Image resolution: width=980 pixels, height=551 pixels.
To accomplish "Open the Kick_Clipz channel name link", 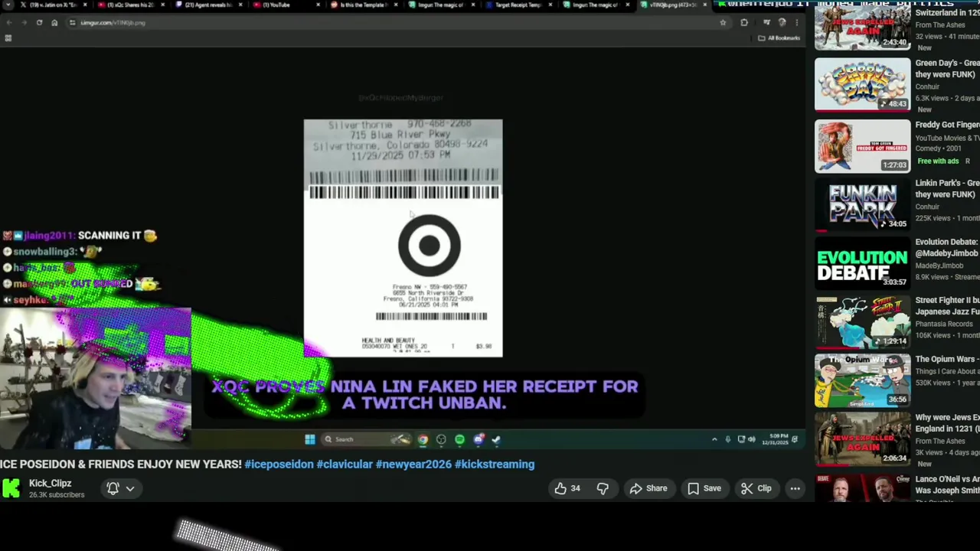I will coord(50,484).
